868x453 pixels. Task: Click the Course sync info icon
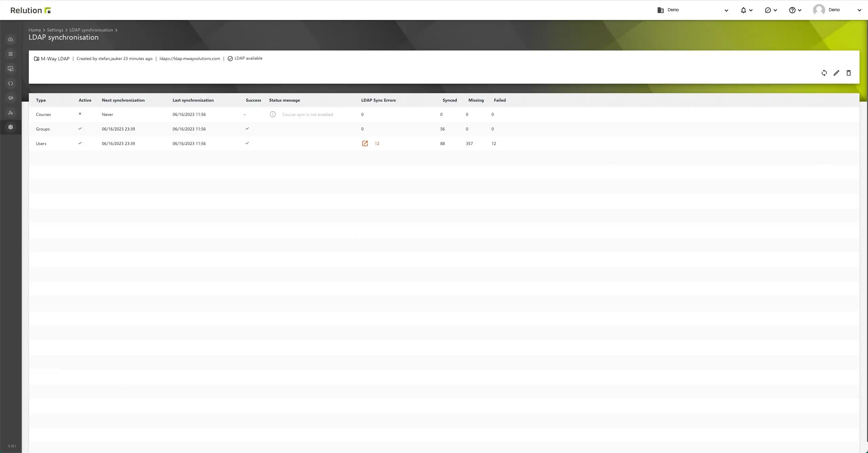pos(273,114)
